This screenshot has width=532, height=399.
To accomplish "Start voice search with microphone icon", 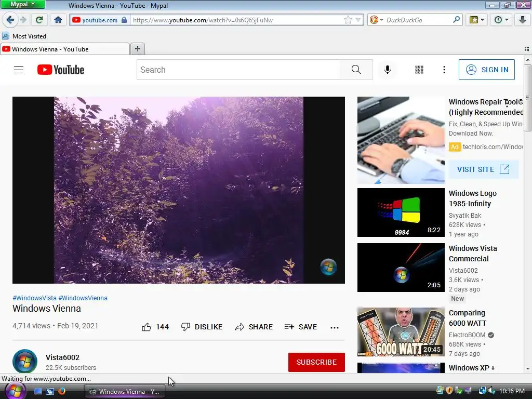I will coord(388,70).
